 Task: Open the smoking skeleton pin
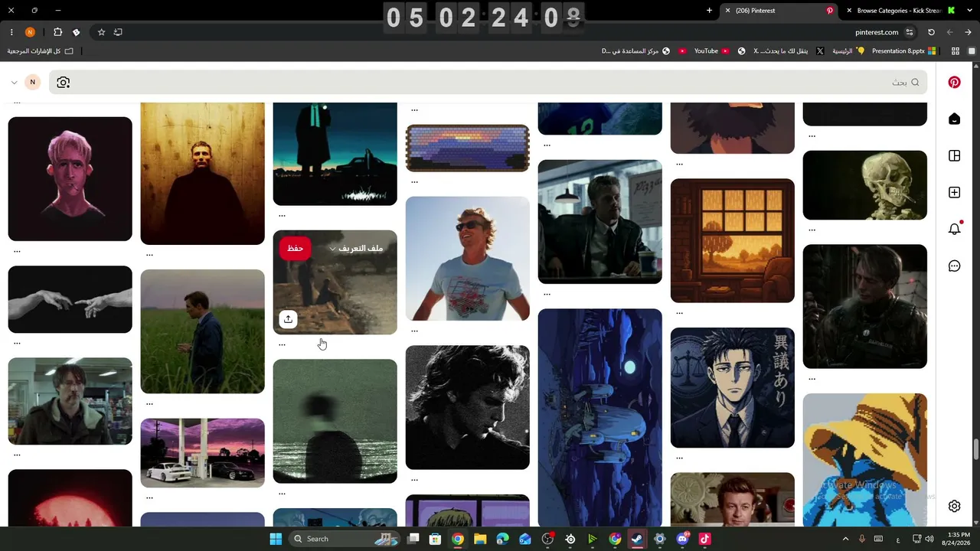(865, 185)
